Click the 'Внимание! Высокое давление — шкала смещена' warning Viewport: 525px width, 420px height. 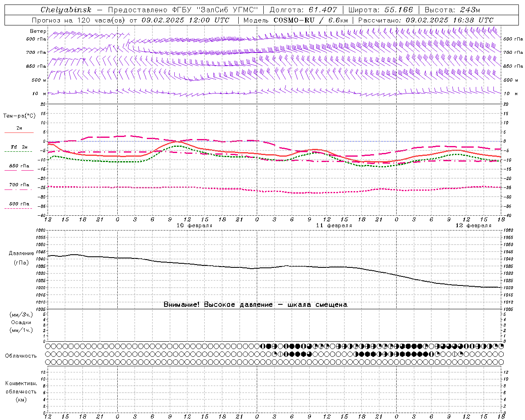coord(256,304)
